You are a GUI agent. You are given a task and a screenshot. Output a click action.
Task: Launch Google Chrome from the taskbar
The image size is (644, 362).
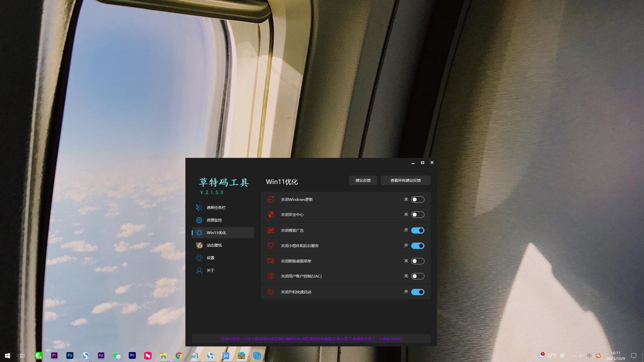point(179,355)
